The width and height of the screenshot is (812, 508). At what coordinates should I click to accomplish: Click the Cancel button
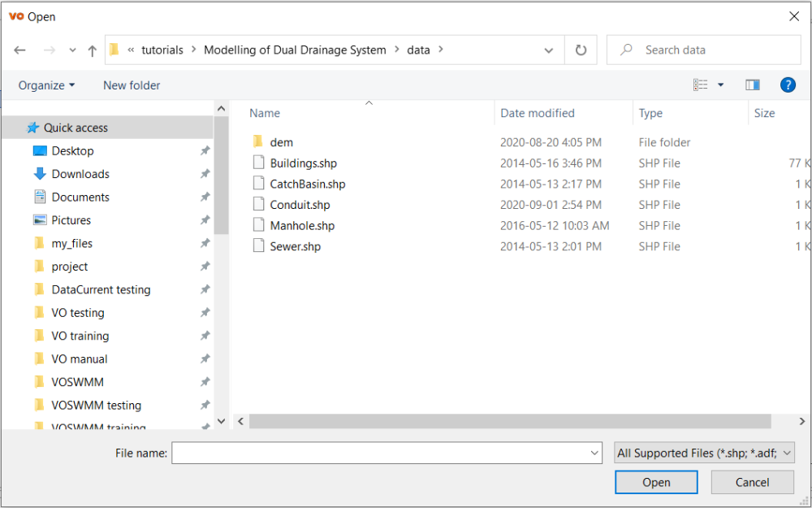pyautogui.click(x=752, y=483)
